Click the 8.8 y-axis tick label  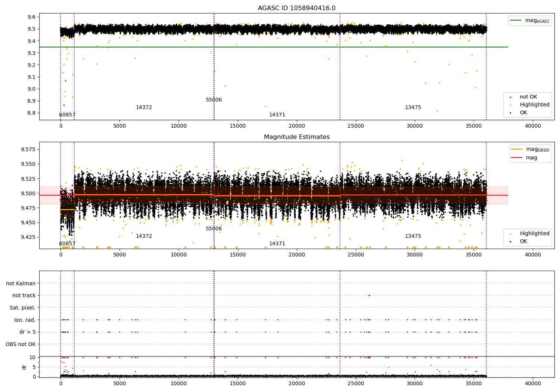coord(32,113)
